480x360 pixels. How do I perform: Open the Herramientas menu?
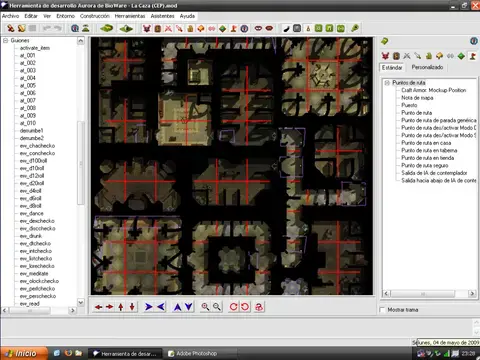[130, 16]
